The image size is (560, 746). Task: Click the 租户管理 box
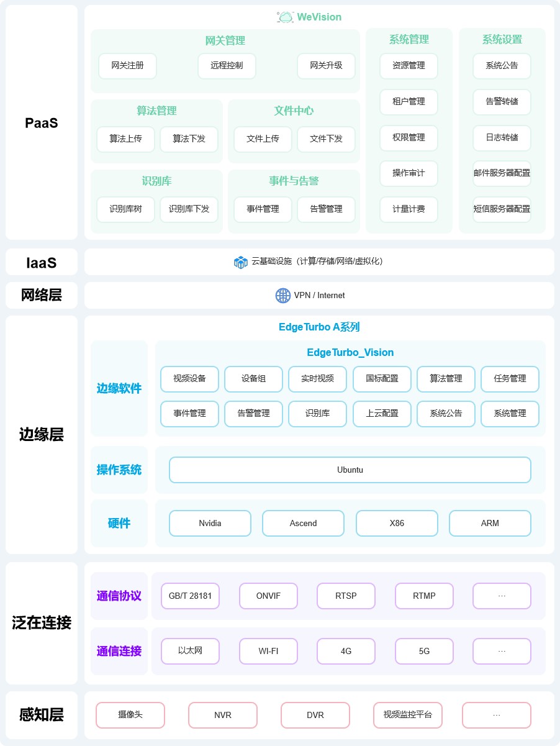[x=409, y=102]
